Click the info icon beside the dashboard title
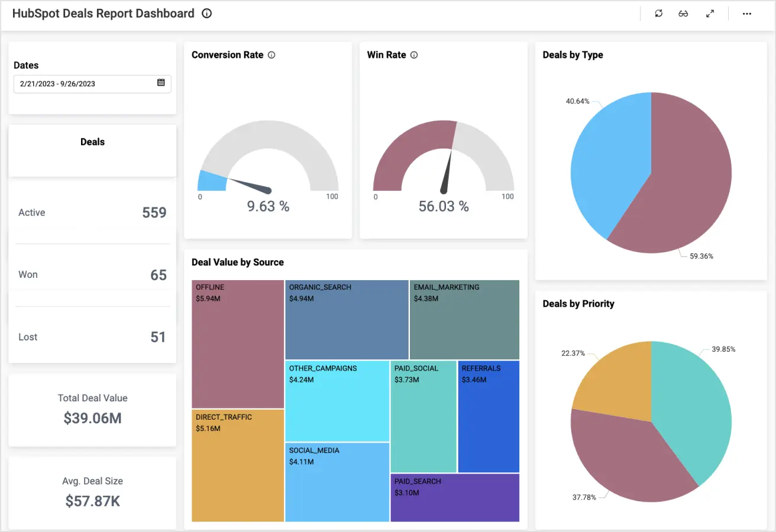This screenshot has width=776, height=532. point(205,12)
